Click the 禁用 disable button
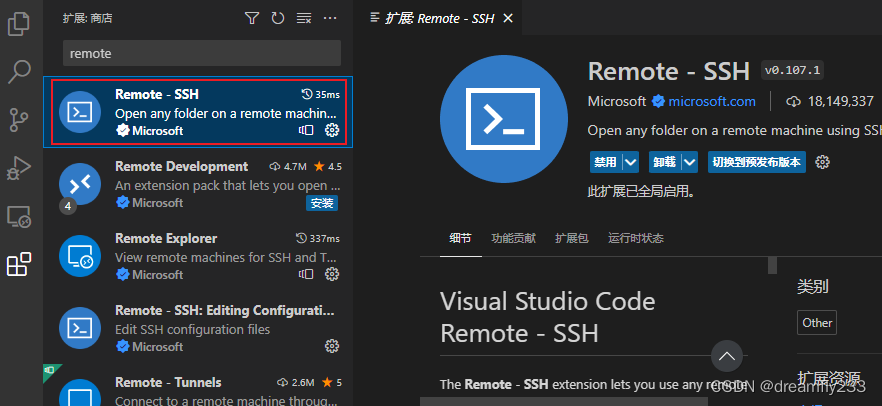 [x=606, y=162]
